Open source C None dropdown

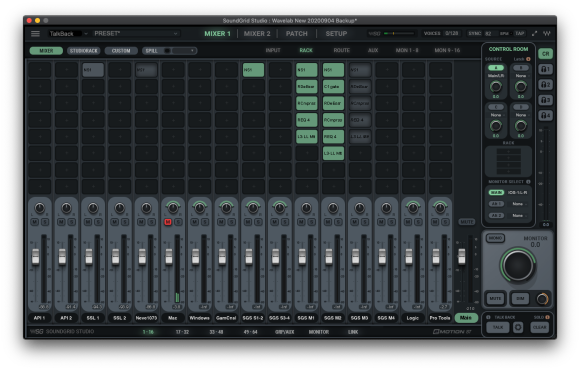[496, 115]
